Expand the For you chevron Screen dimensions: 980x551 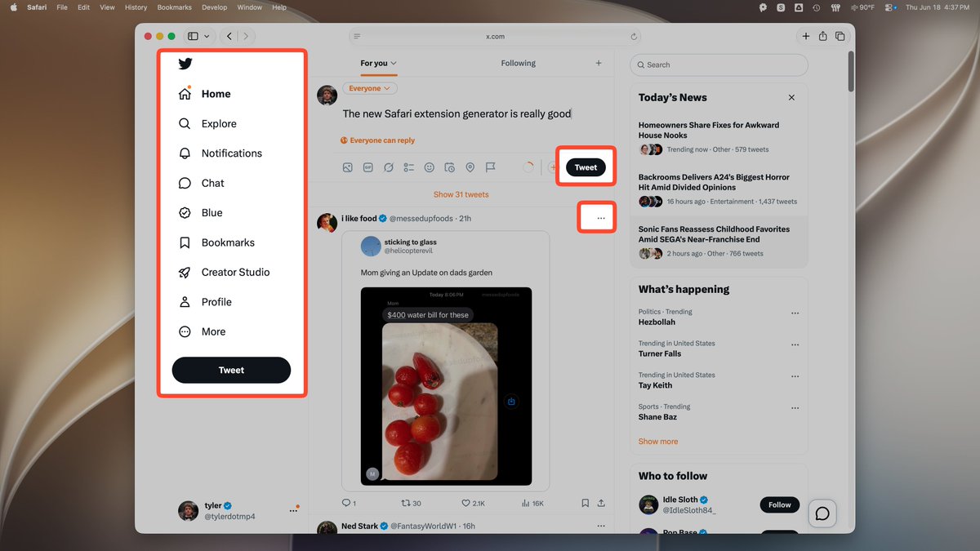[x=394, y=63]
